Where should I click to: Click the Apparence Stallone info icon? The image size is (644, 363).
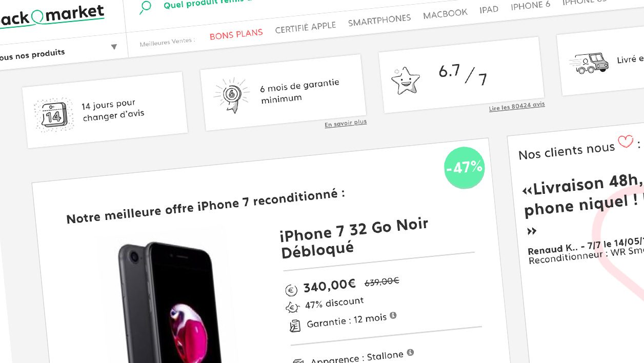(410, 353)
